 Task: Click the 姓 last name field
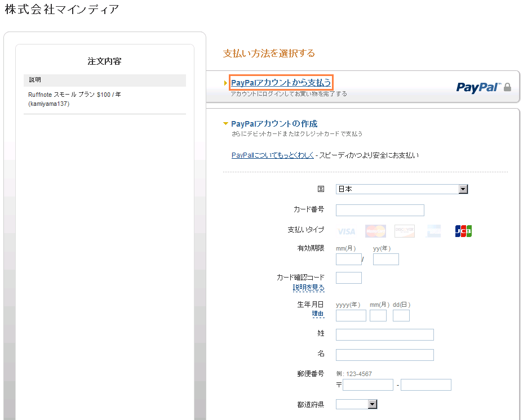coord(384,334)
